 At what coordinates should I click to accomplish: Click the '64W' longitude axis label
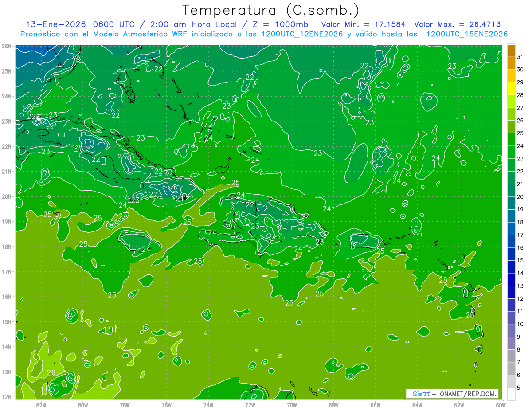coord(417,405)
